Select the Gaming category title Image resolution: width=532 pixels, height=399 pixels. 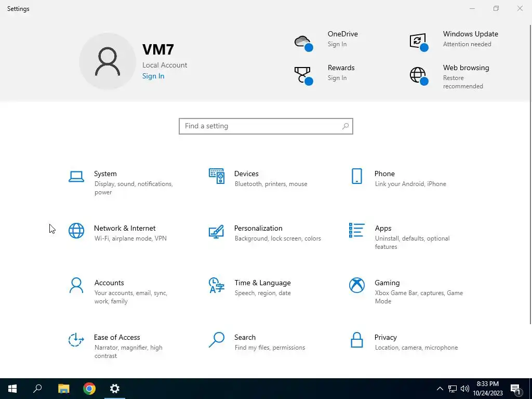point(387,283)
